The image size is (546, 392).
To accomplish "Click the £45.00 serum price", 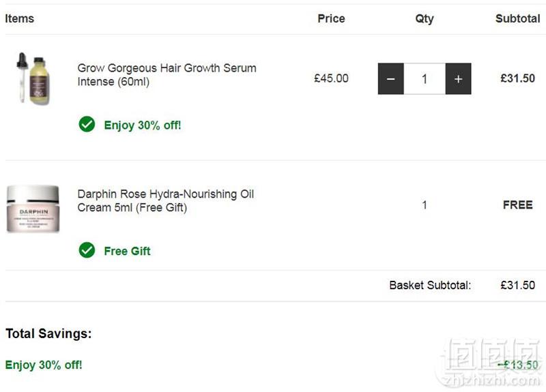I will point(331,78).
